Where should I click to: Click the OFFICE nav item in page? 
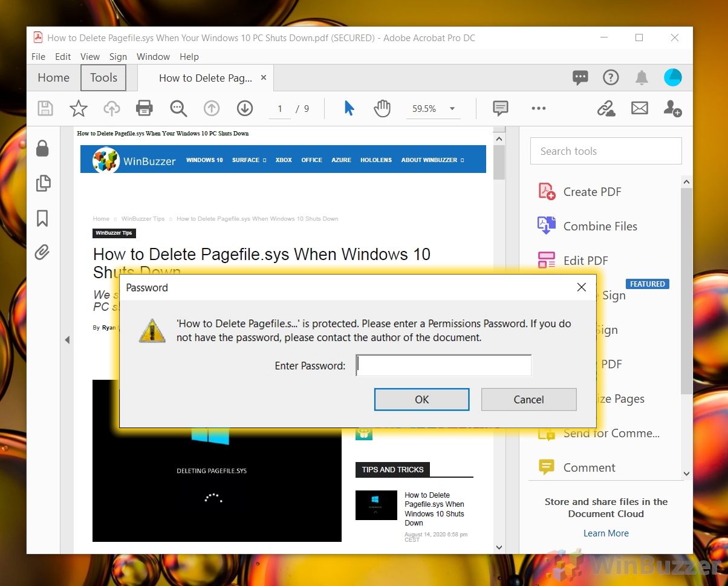click(x=311, y=160)
